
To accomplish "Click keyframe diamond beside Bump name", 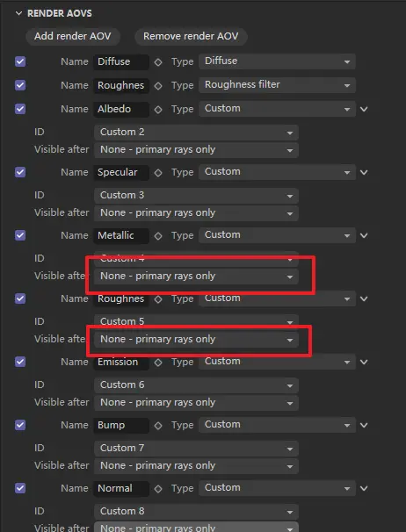I will [158, 426].
